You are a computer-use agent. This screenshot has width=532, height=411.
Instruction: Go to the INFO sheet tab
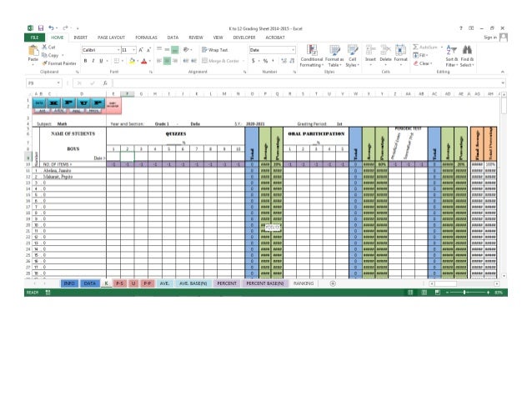pyautogui.click(x=69, y=283)
